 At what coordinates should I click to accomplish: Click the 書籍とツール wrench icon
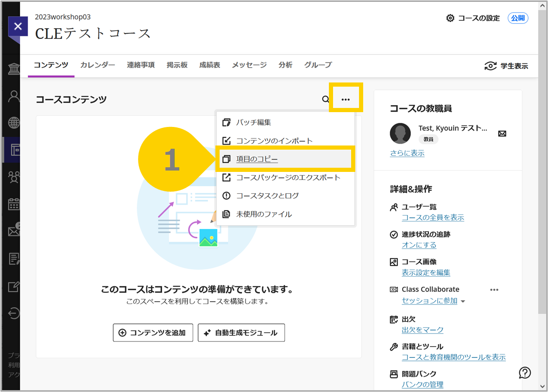tap(394, 347)
